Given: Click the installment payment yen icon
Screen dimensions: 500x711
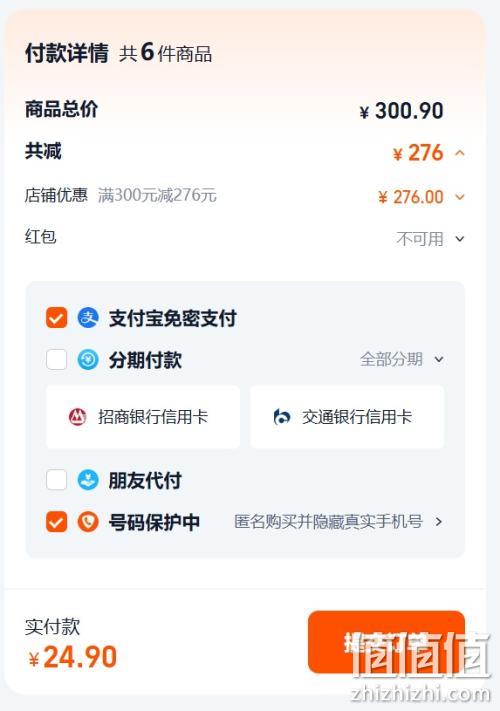Looking at the screenshot, I should click(88, 360).
